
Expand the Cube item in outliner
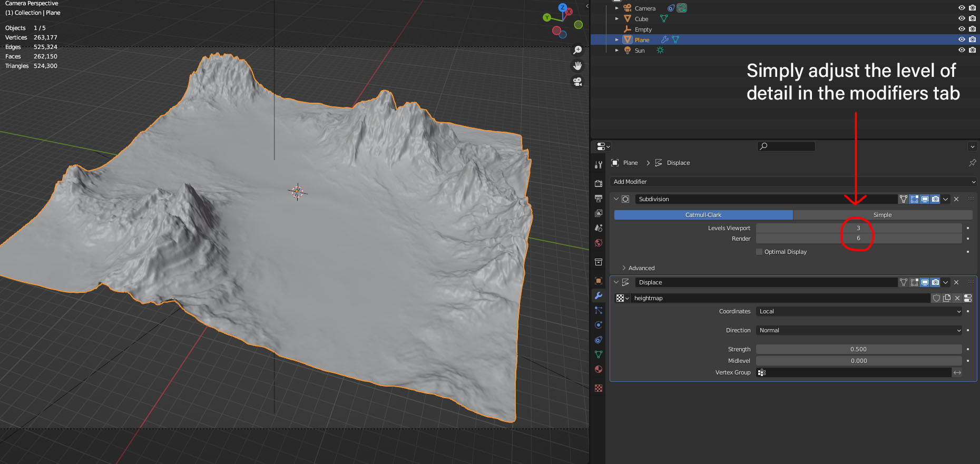click(617, 18)
